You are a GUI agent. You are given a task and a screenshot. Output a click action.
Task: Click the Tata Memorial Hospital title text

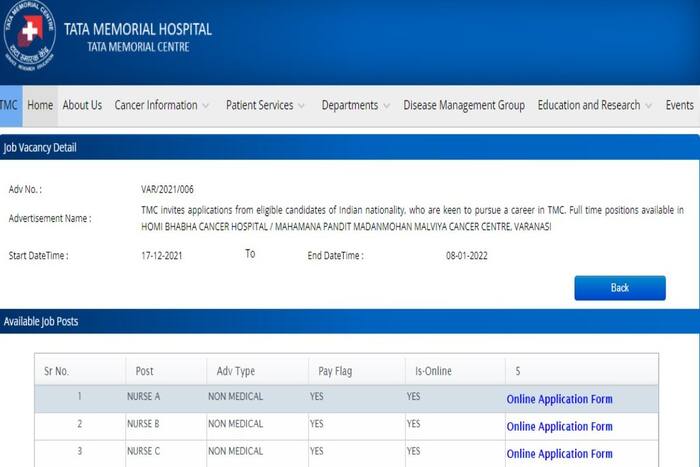(x=137, y=29)
